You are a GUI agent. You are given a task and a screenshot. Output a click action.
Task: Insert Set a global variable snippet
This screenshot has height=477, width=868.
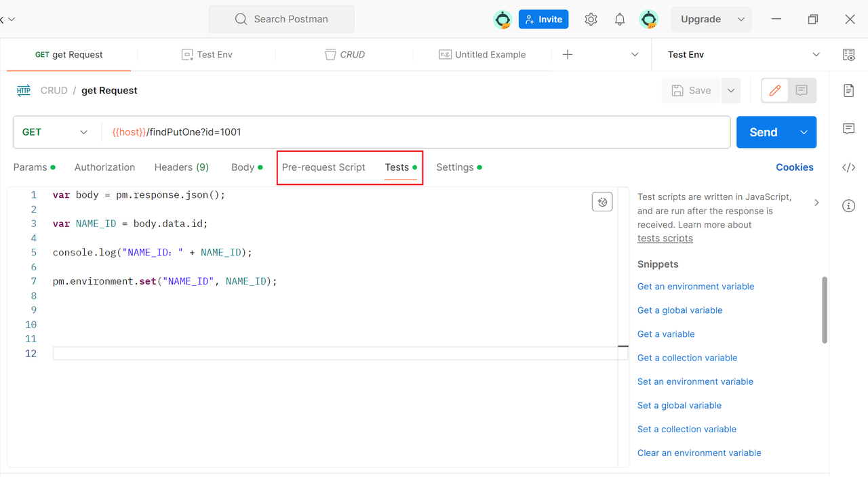tap(679, 405)
